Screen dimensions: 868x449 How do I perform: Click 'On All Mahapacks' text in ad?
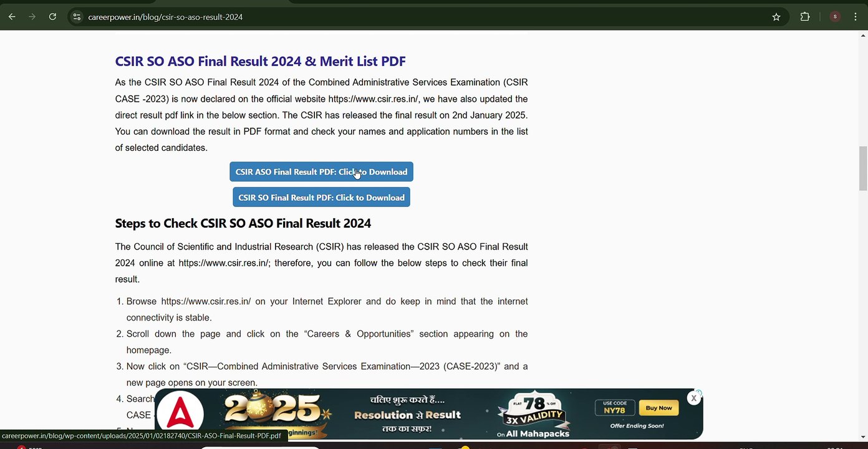pos(533,433)
